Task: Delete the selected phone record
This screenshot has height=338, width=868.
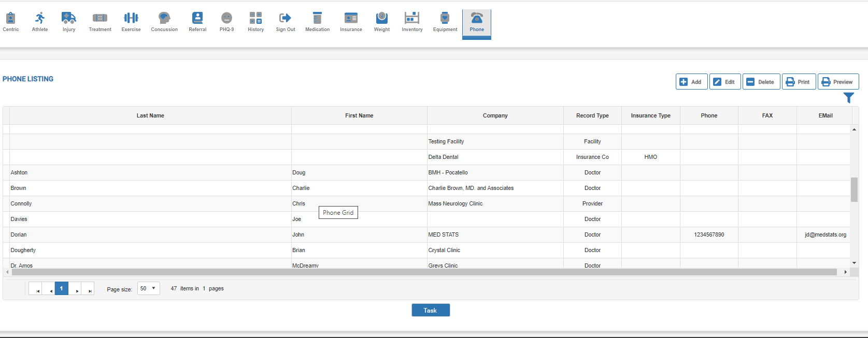Action: [x=761, y=82]
